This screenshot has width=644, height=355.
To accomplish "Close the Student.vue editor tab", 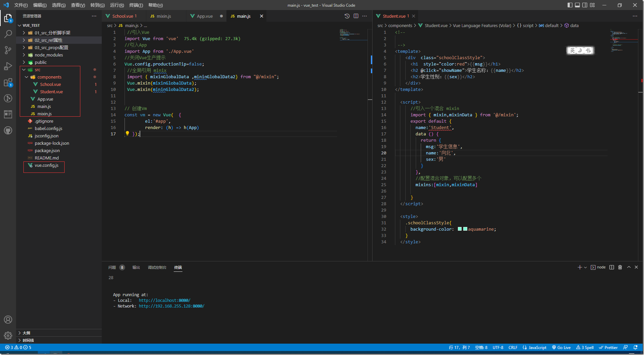I will [x=414, y=16].
